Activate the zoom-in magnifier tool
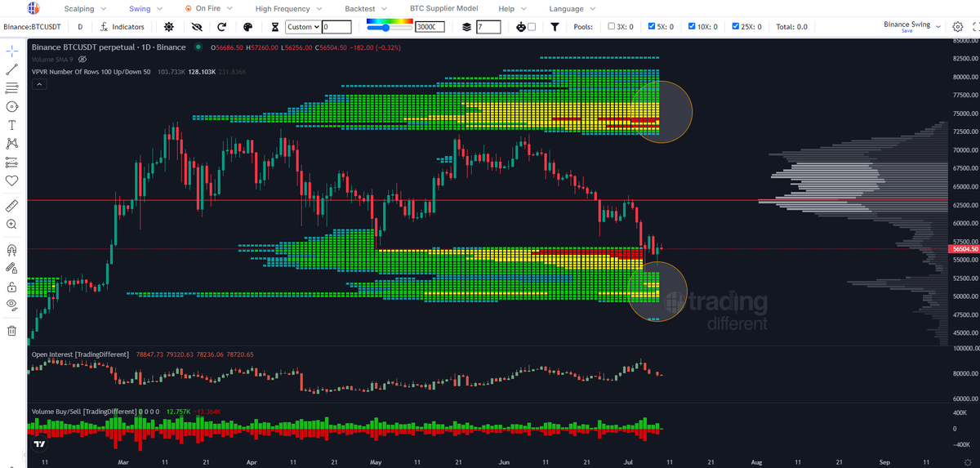The width and height of the screenshot is (980, 468). click(12, 224)
